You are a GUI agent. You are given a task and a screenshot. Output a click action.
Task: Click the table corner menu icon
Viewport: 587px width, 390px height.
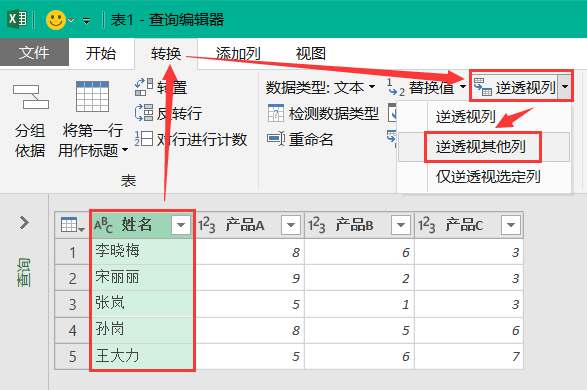tap(72, 225)
